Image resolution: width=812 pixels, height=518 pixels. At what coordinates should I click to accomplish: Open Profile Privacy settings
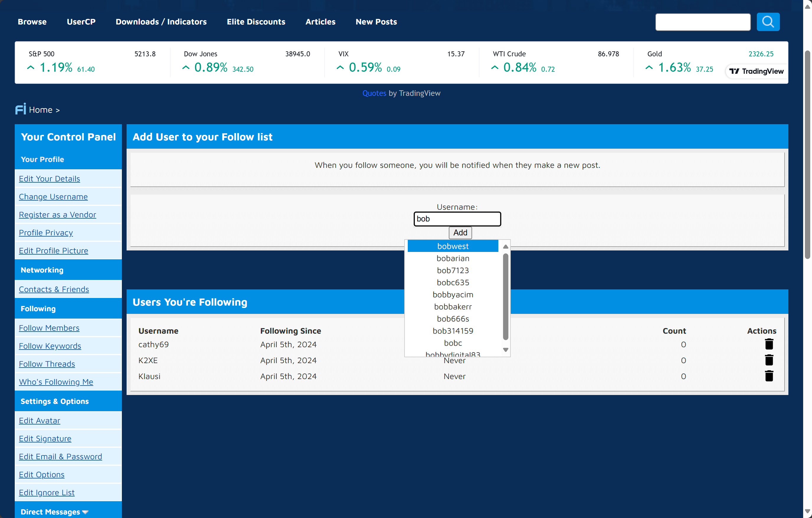(x=46, y=232)
